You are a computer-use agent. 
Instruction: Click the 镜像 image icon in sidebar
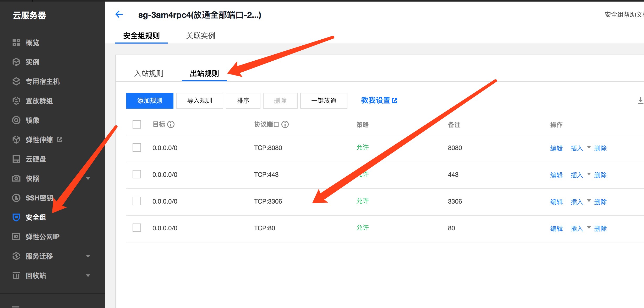pos(16,120)
